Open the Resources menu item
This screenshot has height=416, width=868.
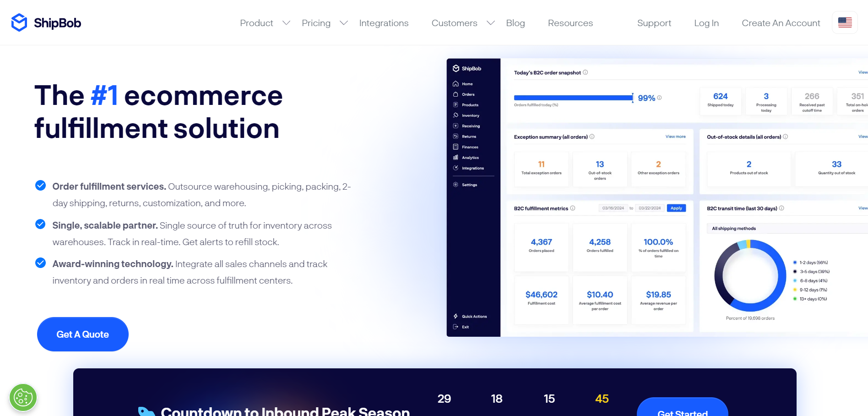570,23
